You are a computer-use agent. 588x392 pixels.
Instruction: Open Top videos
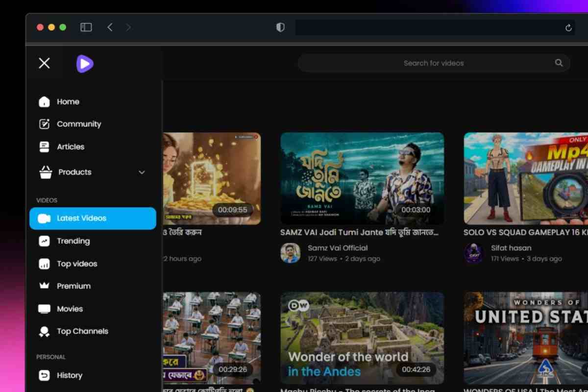(77, 264)
